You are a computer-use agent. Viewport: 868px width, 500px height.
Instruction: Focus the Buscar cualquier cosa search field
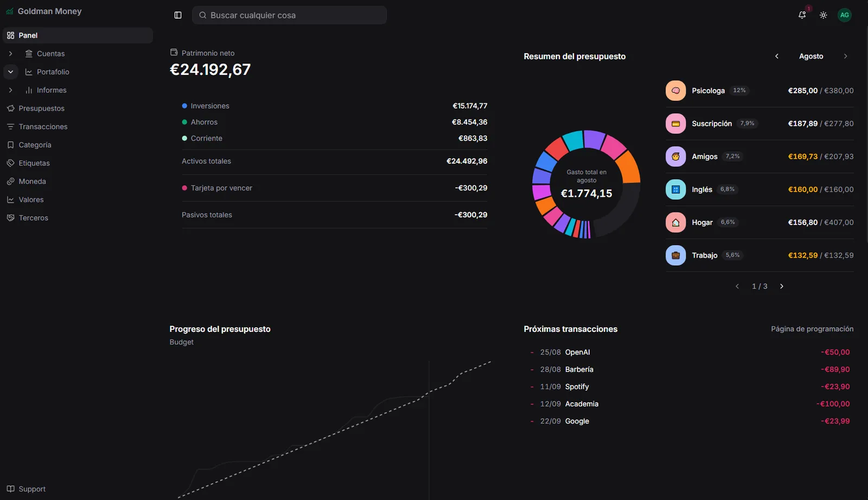coord(289,15)
